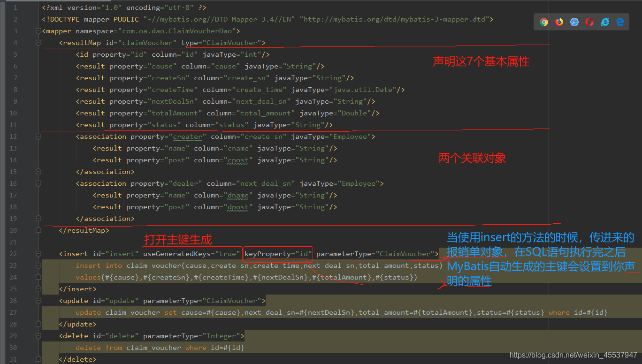Open preview in Opera browser icon

point(589,22)
